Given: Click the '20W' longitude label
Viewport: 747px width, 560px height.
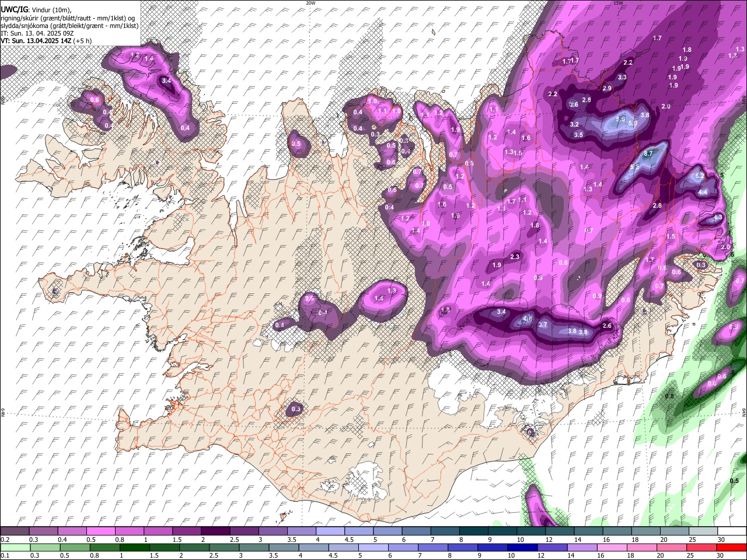Looking at the screenshot, I should [310, 3].
